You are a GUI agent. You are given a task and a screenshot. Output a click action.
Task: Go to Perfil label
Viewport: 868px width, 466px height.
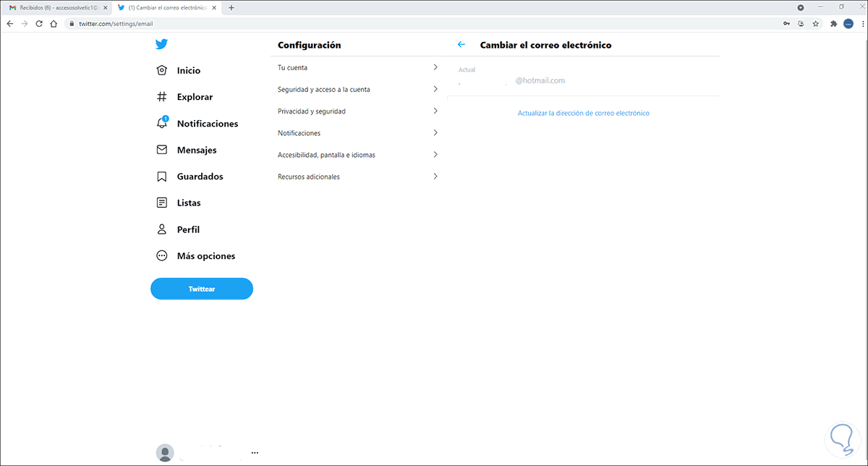(188, 229)
